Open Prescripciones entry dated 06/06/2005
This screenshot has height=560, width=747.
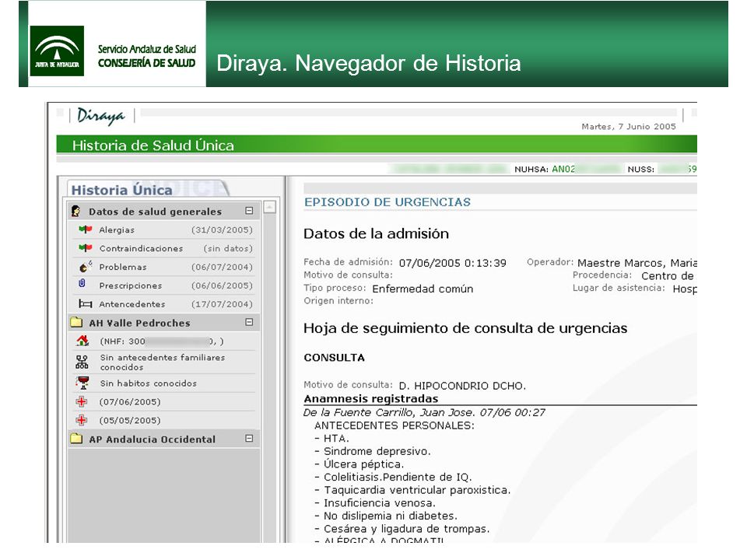click(x=164, y=285)
